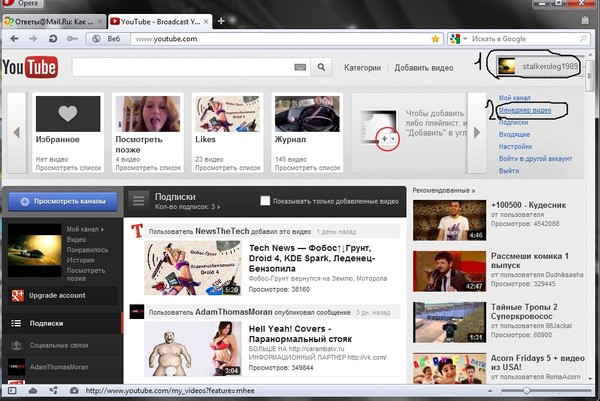The height and width of the screenshot is (401, 600).
Task: Open Google search engine selector icon
Action: pos(455,39)
